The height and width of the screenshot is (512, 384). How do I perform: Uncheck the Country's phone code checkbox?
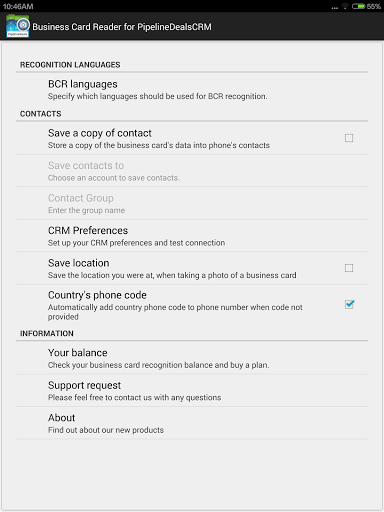pos(349,304)
